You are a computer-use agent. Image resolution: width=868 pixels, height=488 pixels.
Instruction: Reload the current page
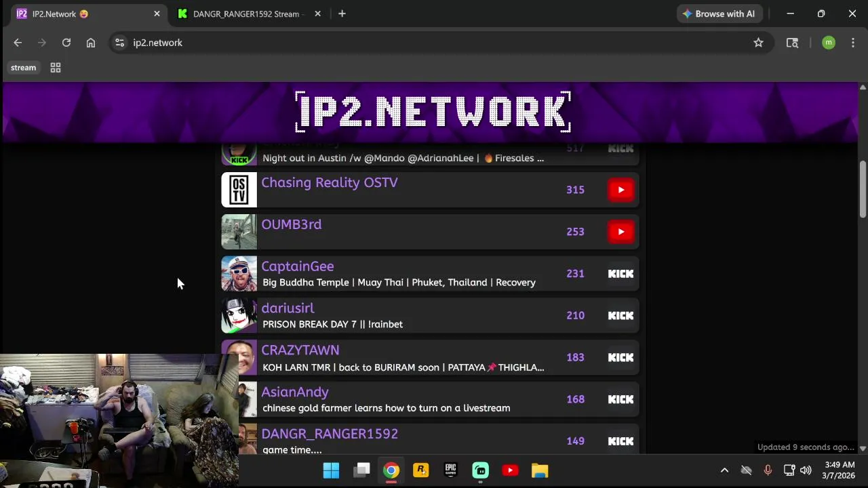[x=66, y=43]
